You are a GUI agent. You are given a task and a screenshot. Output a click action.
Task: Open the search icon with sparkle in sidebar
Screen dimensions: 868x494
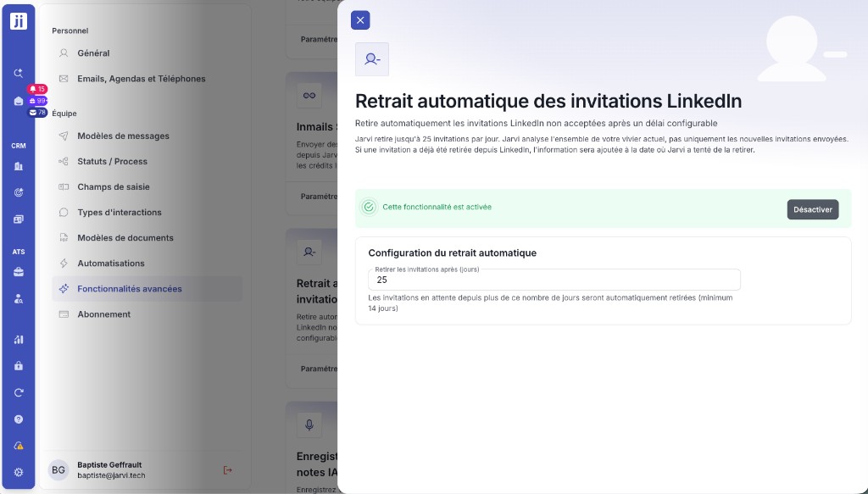click(19, 73)
